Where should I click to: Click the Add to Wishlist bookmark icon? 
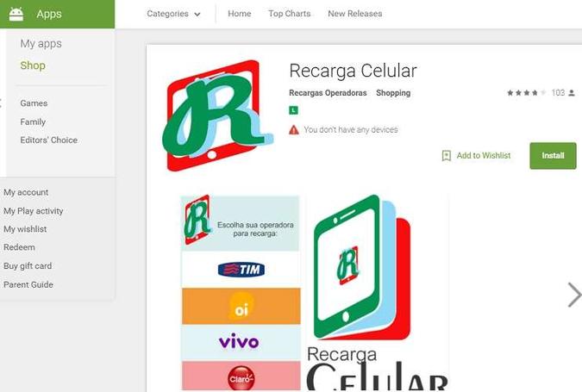[446, 155]
